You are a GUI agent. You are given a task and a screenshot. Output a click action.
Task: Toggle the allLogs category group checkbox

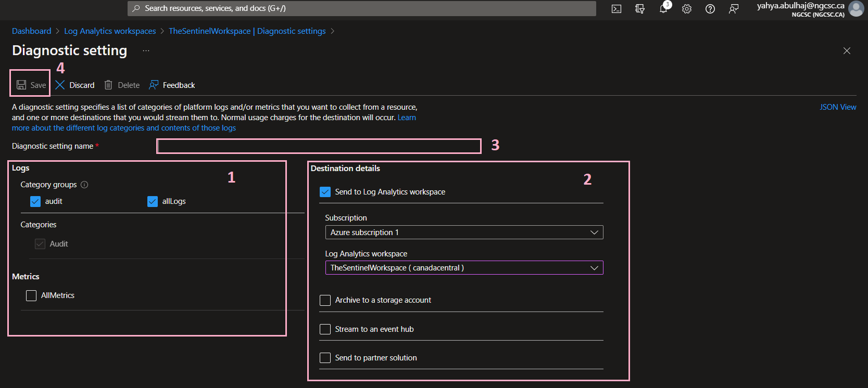pyautogui.click(x=153, y=201)
